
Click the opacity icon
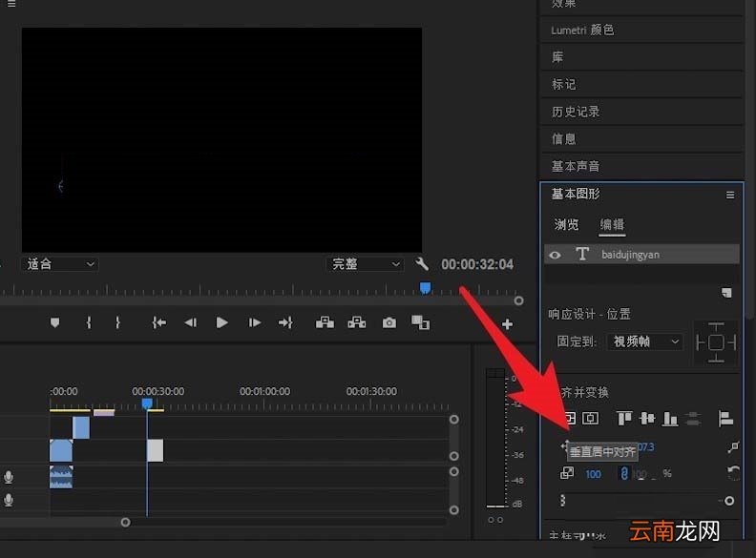click(x=562, y=501)
